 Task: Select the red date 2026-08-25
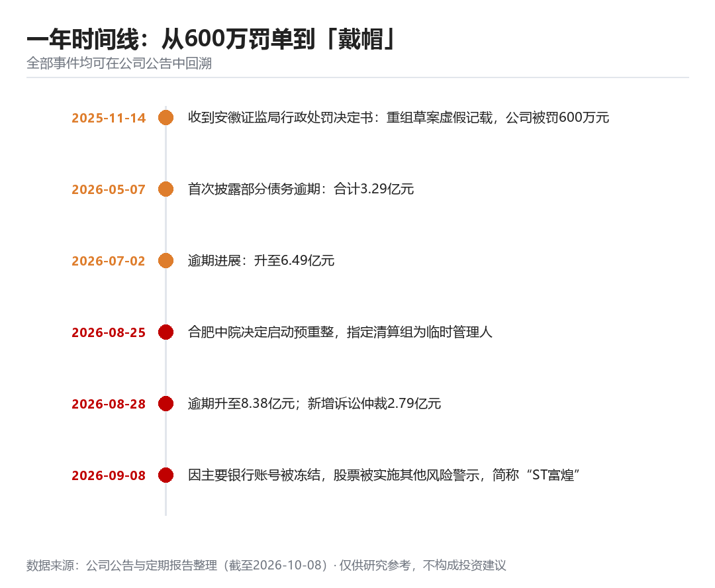pos(109,332)
